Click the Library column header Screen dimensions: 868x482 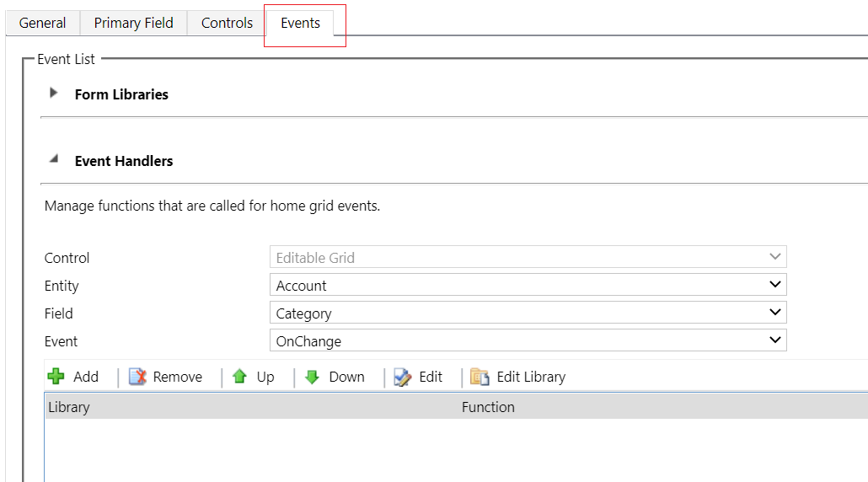click(x=69, y=407)
